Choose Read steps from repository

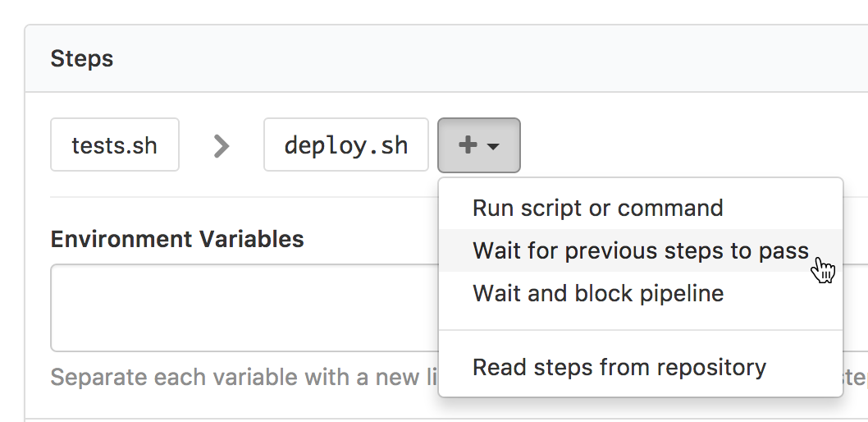(641, 367)
